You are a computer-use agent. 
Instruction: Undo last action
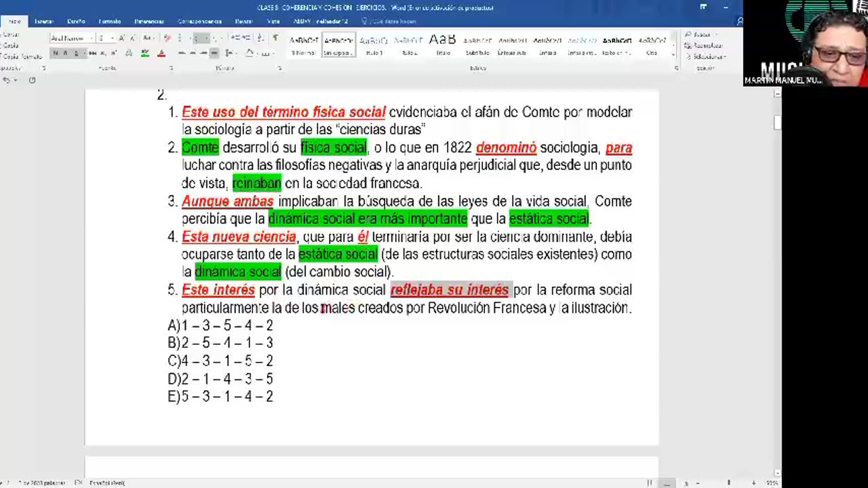tap(7, 80)
